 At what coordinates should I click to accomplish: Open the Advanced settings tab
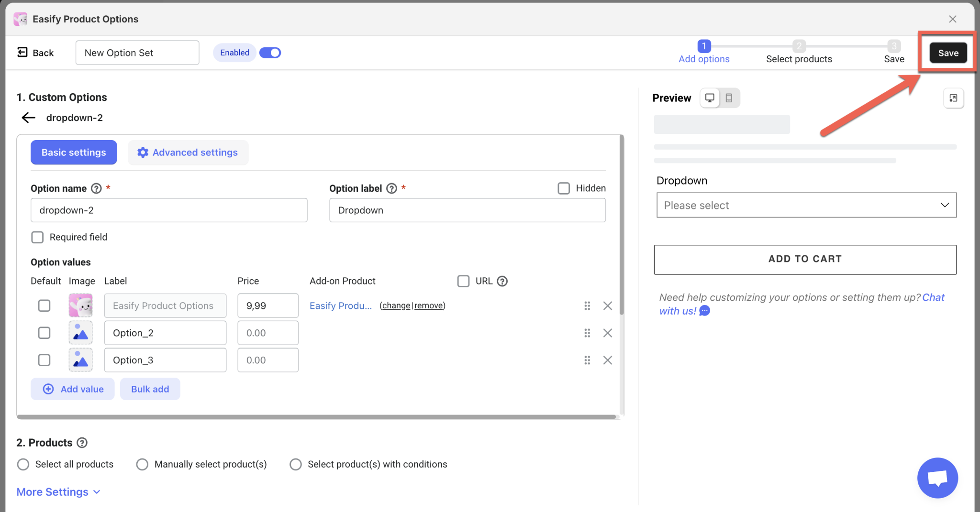click(x=188, y=153)
